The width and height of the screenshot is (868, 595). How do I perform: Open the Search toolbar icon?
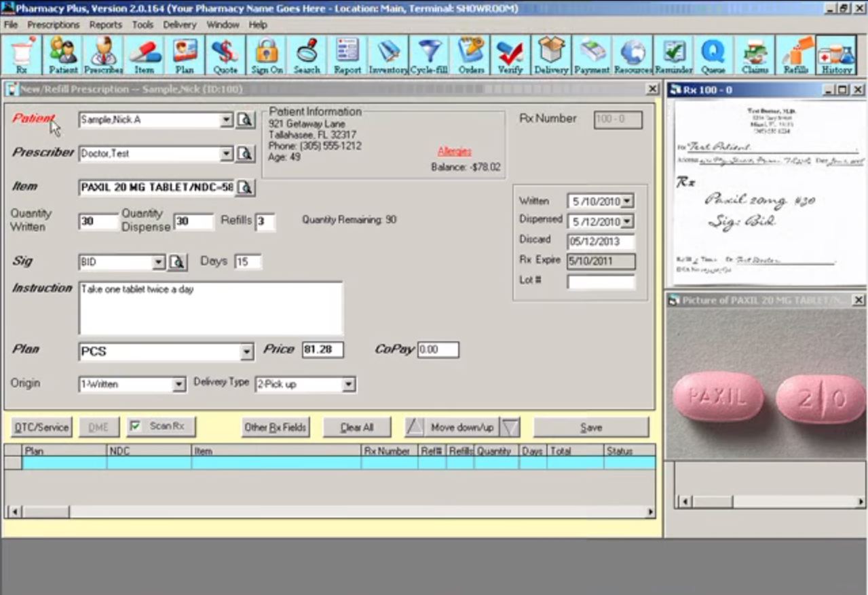point(307,55)
